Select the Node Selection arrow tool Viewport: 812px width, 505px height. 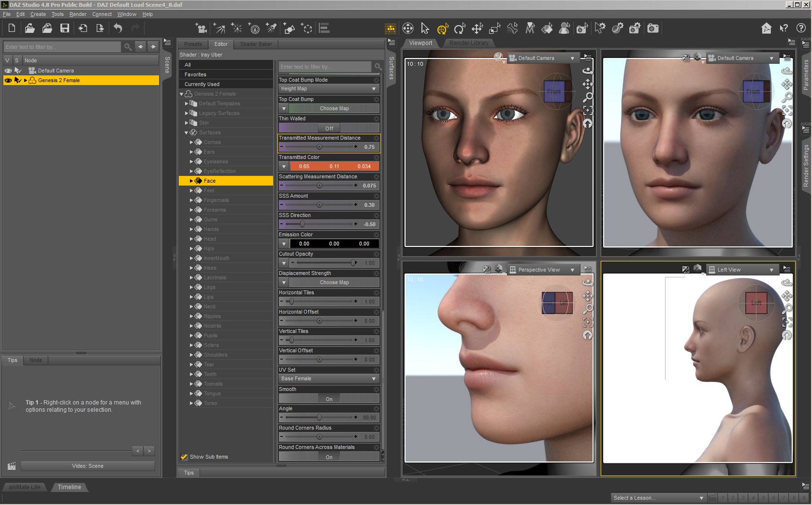(425, 29)
